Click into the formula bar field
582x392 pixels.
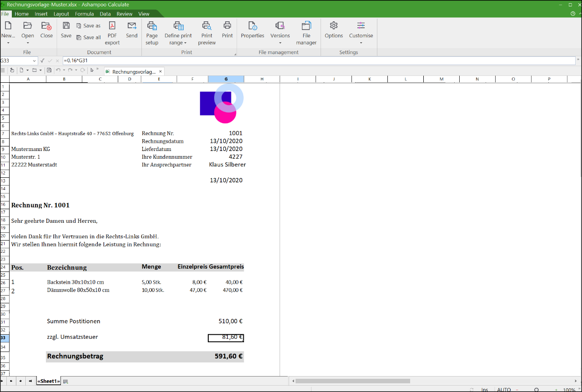(319, 60)
